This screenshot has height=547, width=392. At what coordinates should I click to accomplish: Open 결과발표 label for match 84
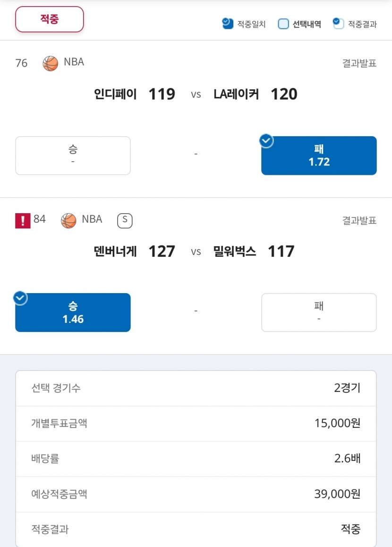[359, 220]
